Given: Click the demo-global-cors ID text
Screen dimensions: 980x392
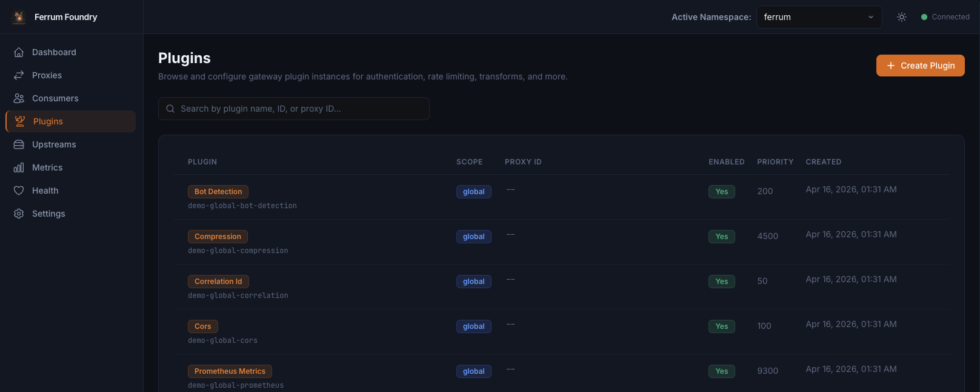Looking at the screenshot, I should [x=222, y=340].
